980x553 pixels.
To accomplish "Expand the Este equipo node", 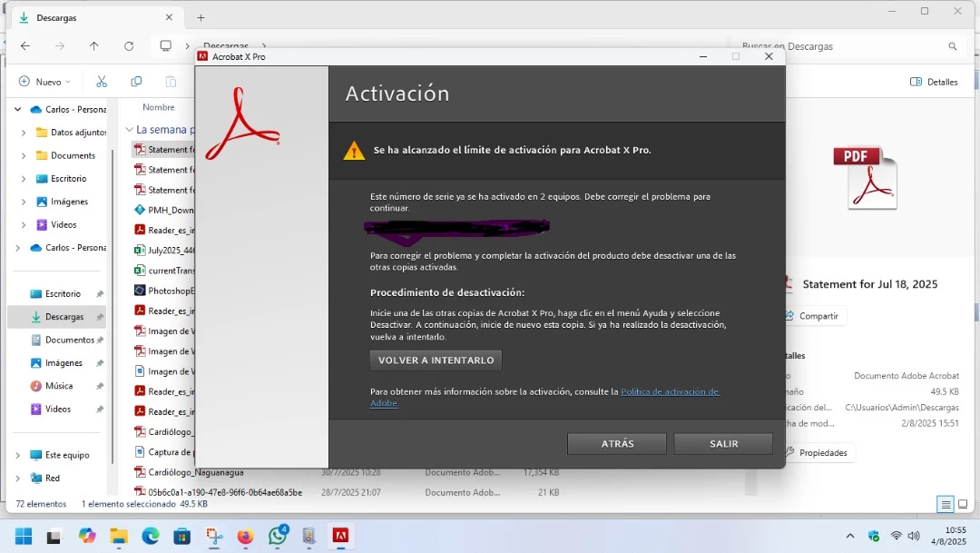I will 18,456.
